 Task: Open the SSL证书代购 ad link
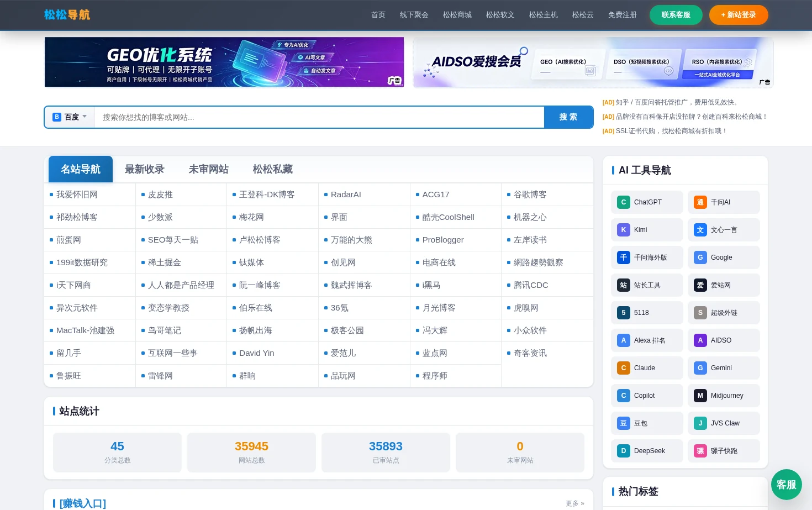coord(671,131)
